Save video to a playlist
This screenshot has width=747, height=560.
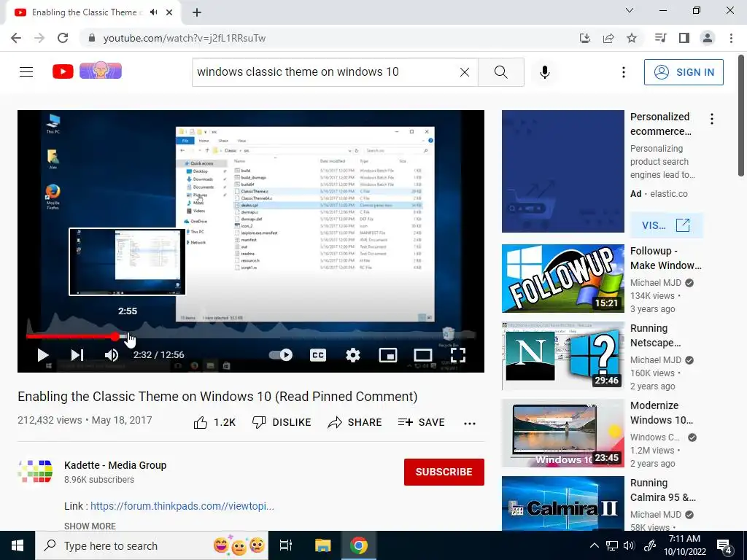click(421, 422)
